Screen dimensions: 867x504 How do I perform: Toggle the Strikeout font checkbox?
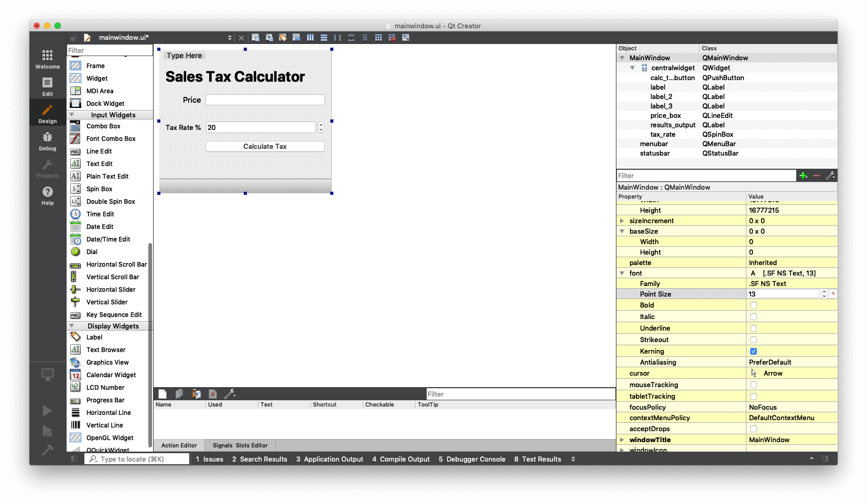pyautogui.click(x=753, y=340)
